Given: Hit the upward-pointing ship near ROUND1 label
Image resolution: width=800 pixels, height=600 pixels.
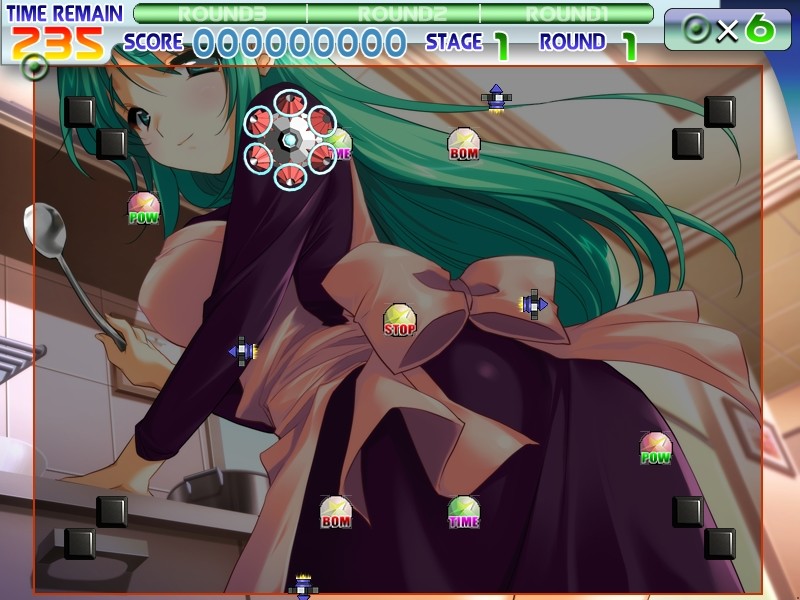Looking at the screenshot, I should 495,97.
